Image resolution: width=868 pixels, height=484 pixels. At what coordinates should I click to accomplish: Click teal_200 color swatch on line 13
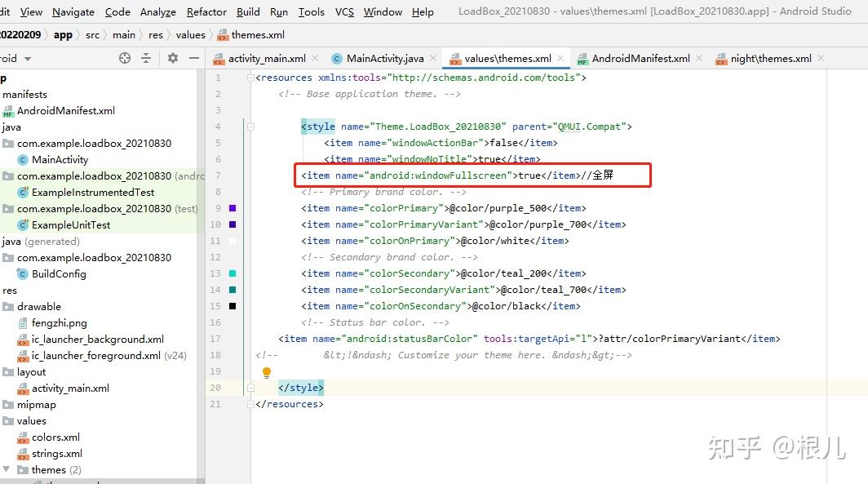click(x=232, y=273)
